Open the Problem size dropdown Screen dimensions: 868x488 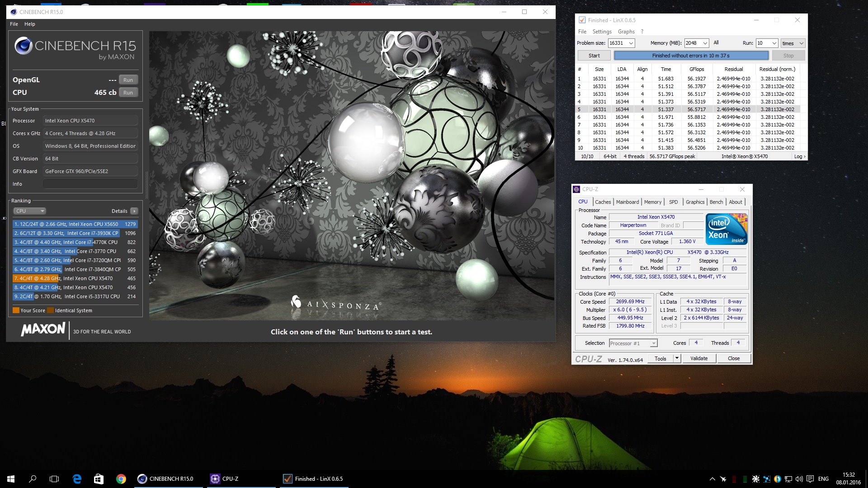(631, 43)
